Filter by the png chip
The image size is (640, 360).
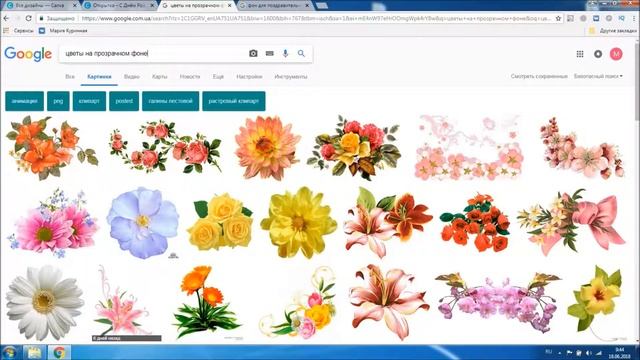[58, 101]
